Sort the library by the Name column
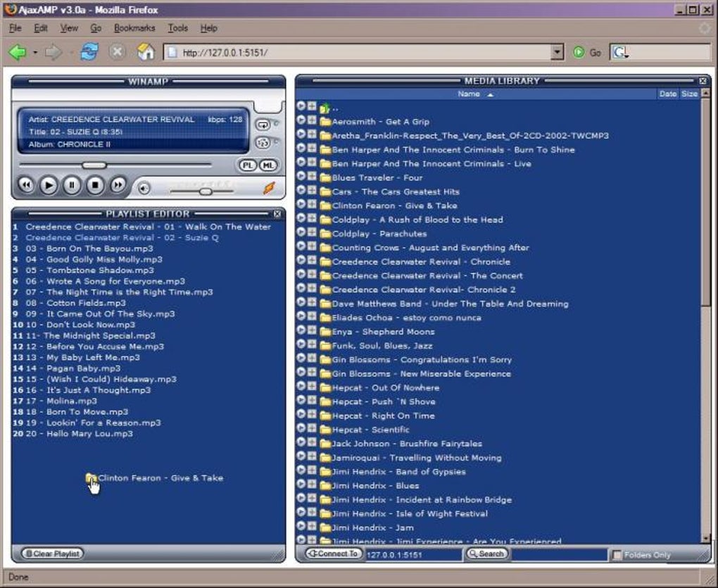Screen dimensions: 718x588 coord(475,94)
